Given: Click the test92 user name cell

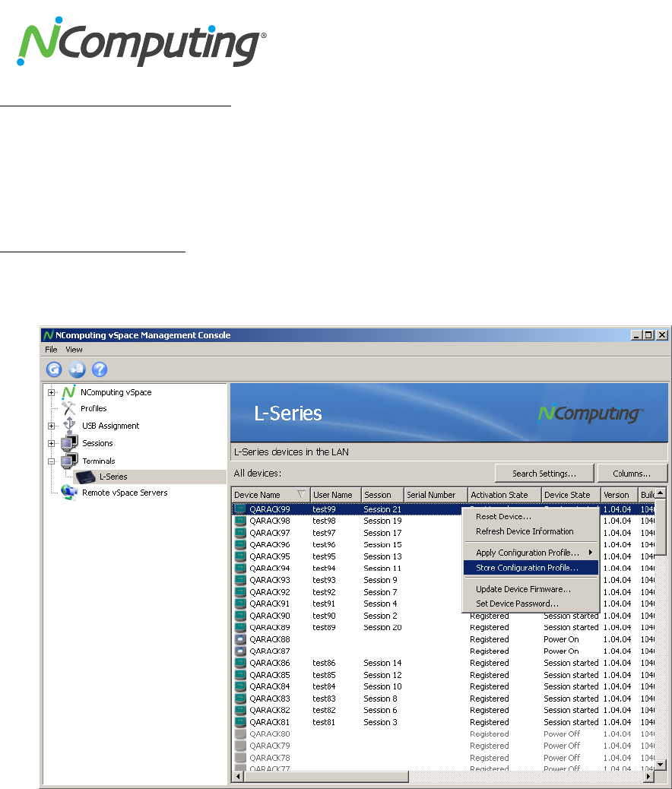Looking at the screenshot, I should (324, 592).
